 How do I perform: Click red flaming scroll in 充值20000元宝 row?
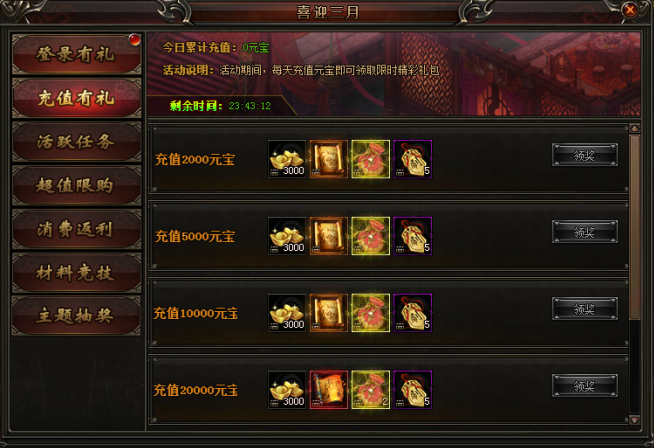point(329,390)
